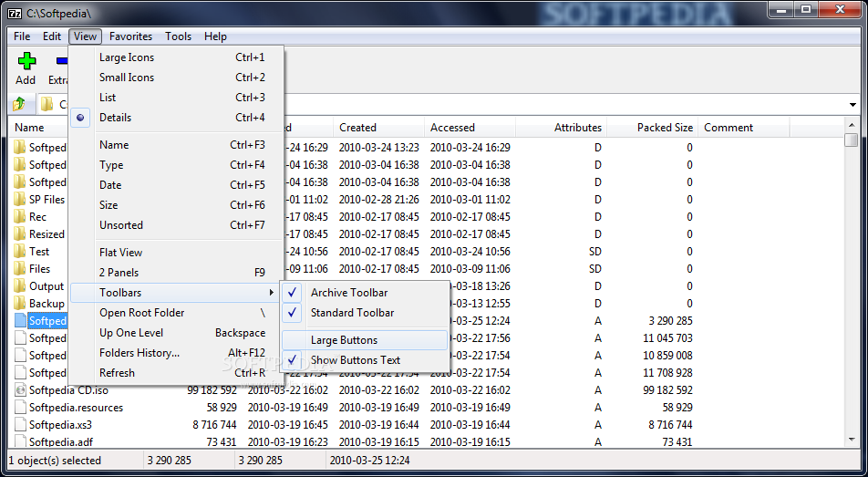Viewport: 868px width, 477px height.
Task: Open the Edit menu
Action: click(x=52, y=36)
